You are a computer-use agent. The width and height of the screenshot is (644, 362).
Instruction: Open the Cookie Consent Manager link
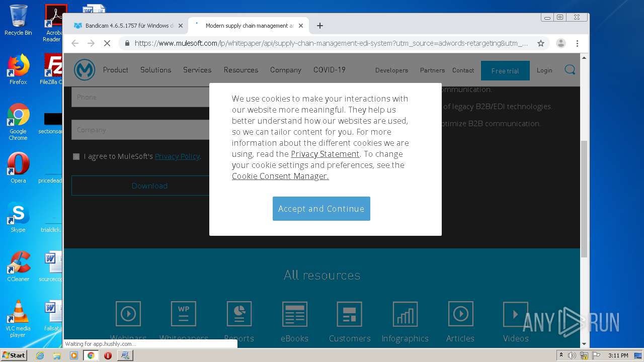pyautogui.click(x=280, y=176)
